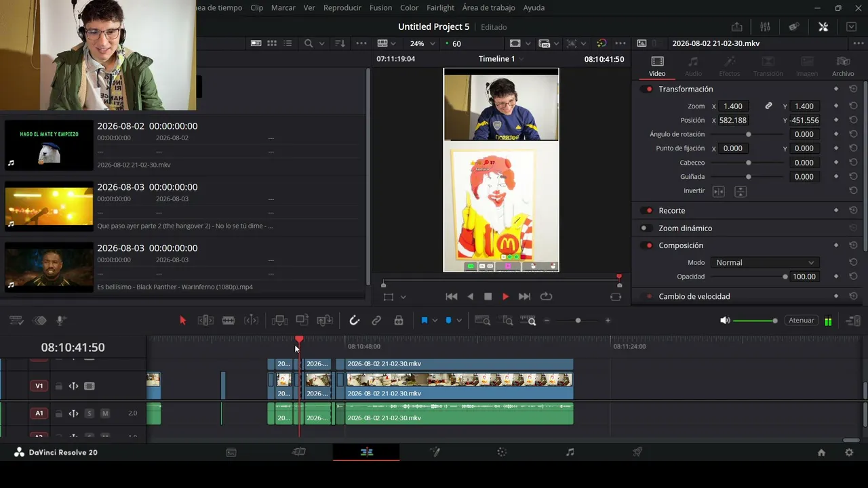This screenshot has height=488, width=868.
Task: Open the Fairlight menu
Action: 440,7
